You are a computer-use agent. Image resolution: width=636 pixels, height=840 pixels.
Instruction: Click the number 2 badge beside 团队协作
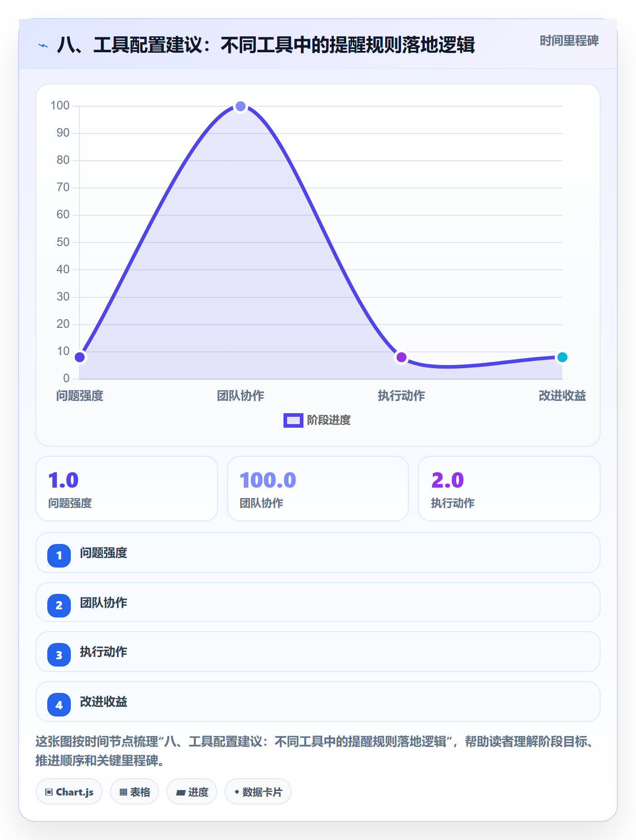click(x=59, y=605)
